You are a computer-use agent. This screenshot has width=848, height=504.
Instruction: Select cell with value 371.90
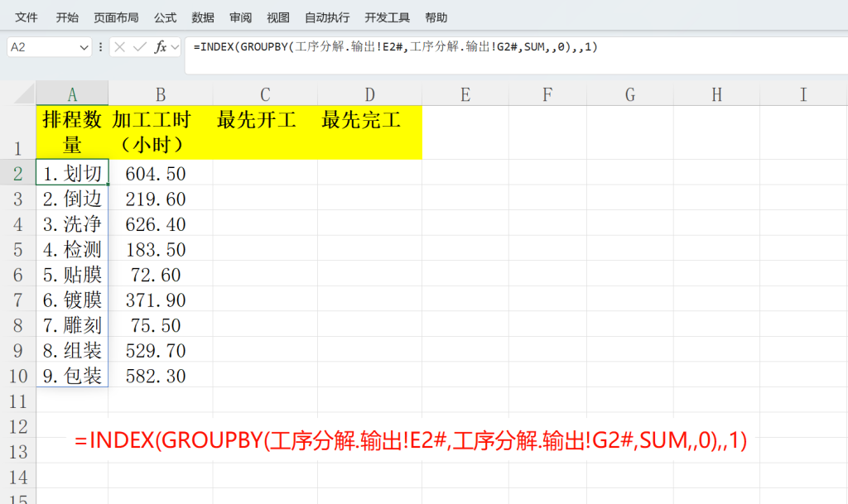(161, 299)
